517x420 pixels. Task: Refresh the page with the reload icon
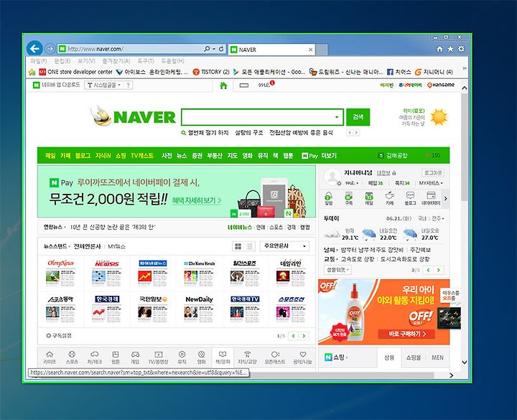221,49
